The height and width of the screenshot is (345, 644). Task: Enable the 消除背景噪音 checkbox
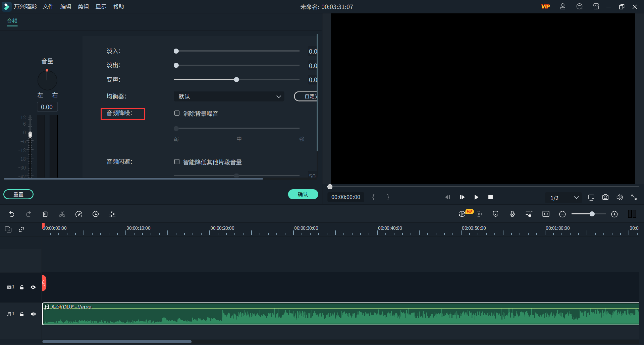pos(177,113)
